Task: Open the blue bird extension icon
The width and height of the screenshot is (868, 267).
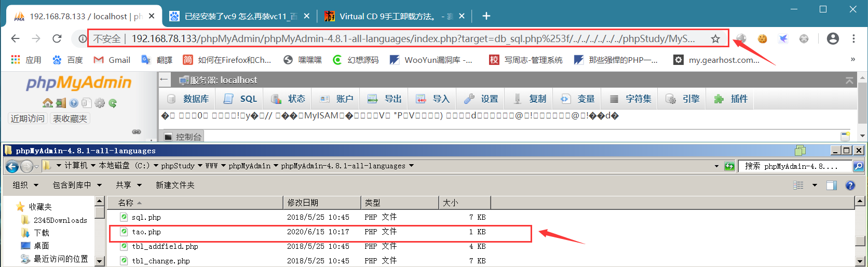Action: [783, 38]
